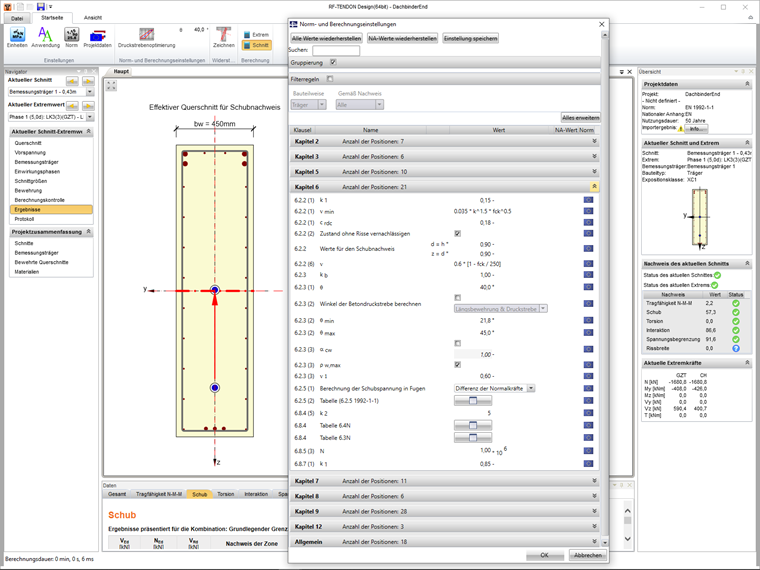Click the Tabelle 6.4N slider
The image size is (760, 570).
pyautogui.click(x=473, y=425)
